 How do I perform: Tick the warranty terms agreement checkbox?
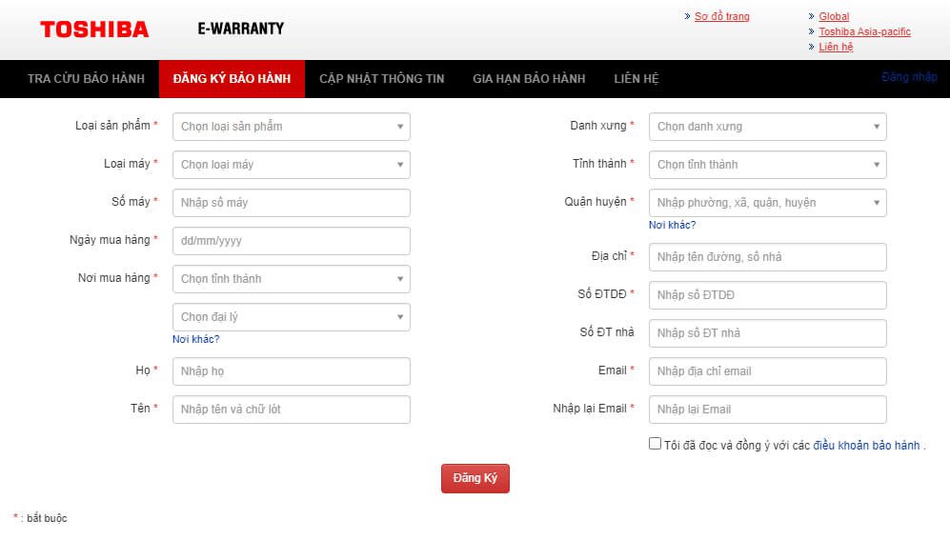(655, 444)
